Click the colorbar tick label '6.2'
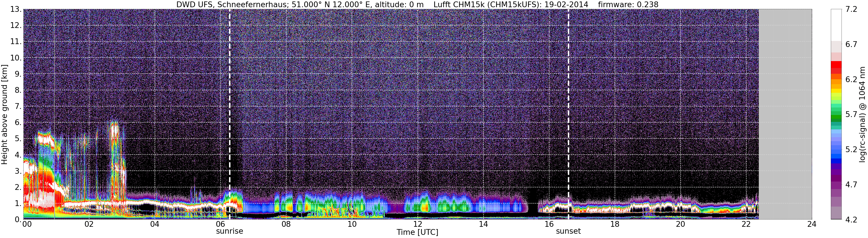This screenshot has width=868, height=238. [x=851, y=80]
